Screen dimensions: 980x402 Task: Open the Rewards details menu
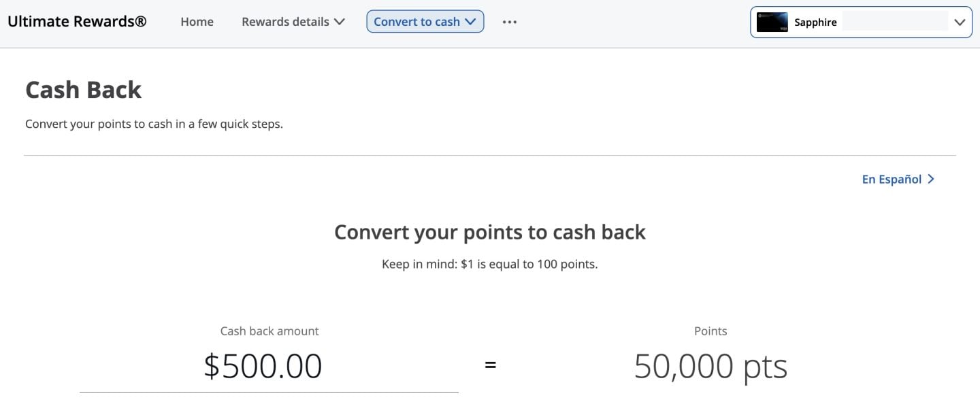pos(286,22)
